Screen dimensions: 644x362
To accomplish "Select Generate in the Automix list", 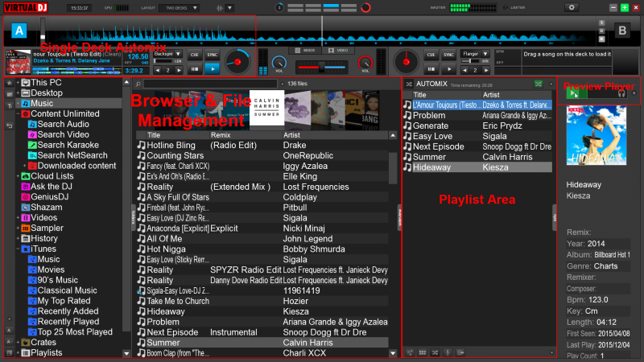I will click(477, 125).
